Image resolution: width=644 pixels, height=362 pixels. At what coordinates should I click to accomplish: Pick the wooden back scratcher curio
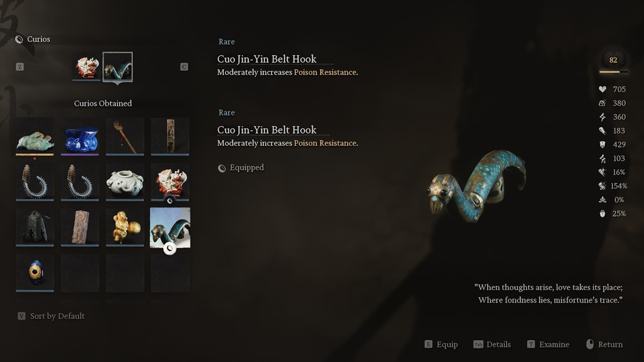[125, 137]
